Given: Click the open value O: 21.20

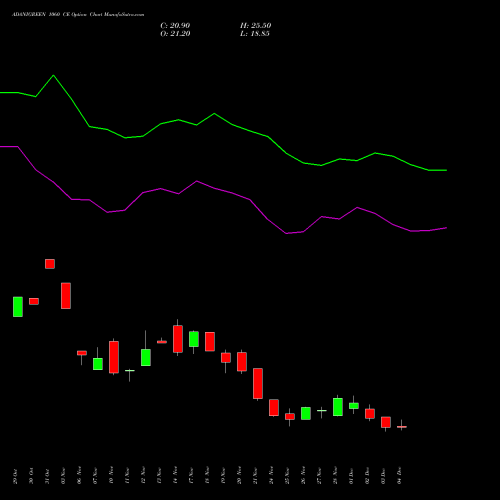Looking at the screenshot, I should click(175, 34).
